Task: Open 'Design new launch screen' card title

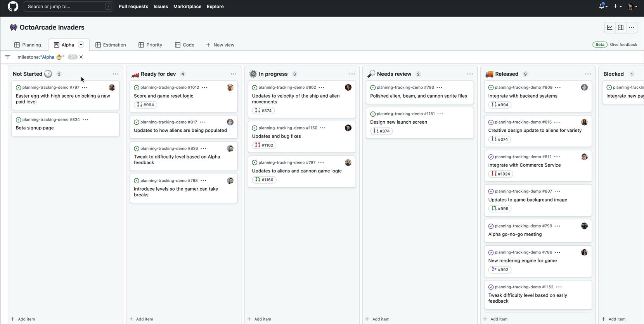Action: click(398, 122)
